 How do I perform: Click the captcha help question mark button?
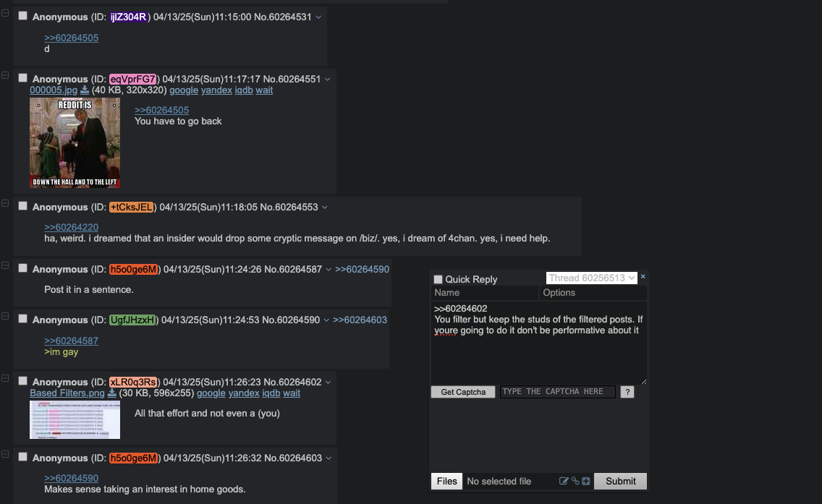[x=627, y=392]
